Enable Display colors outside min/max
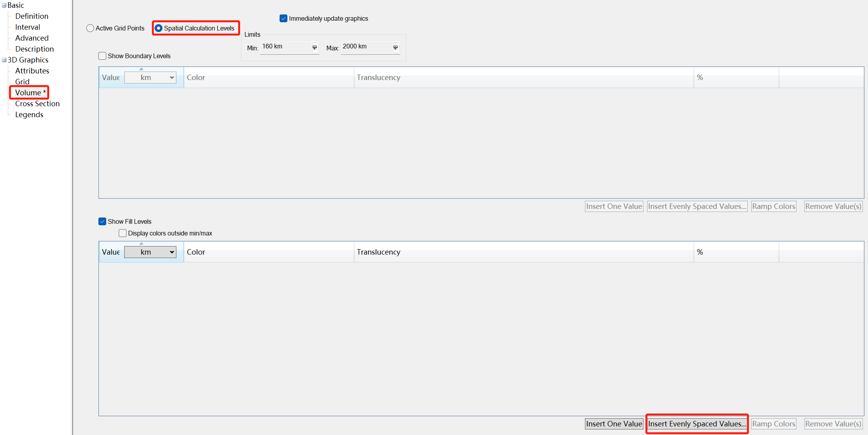 (123, 233)
